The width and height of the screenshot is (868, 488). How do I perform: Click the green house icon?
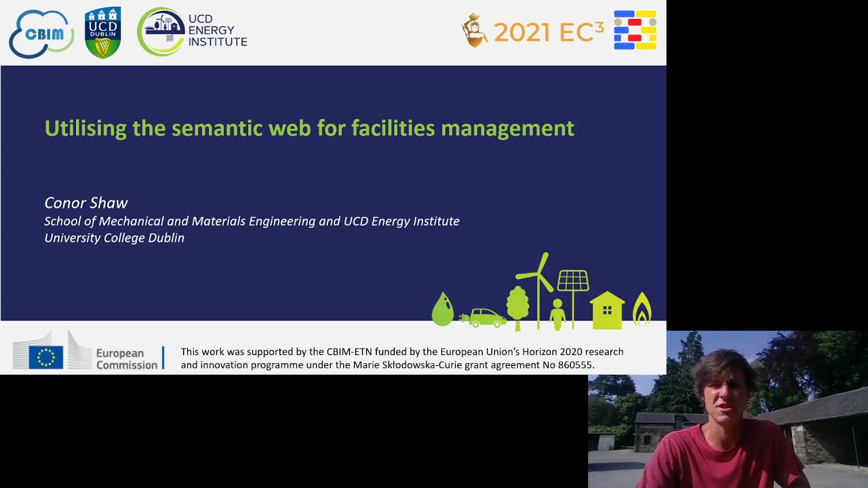pyautogui.click(x=607, y=310)
